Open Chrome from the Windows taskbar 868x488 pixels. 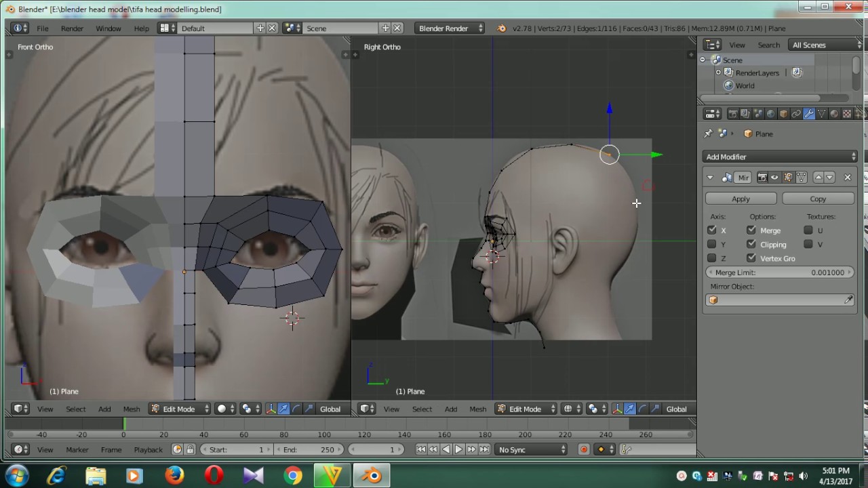(x=293, y=476)
